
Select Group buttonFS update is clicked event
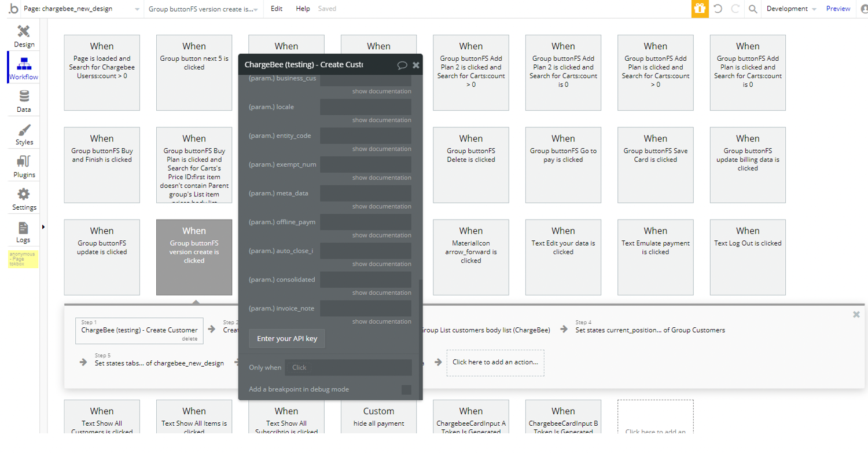pyautogui.click(x=102, y=257)
